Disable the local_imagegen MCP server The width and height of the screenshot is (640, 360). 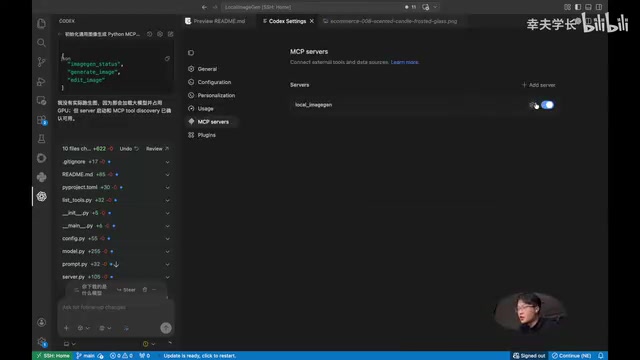[x=547, y=105]
